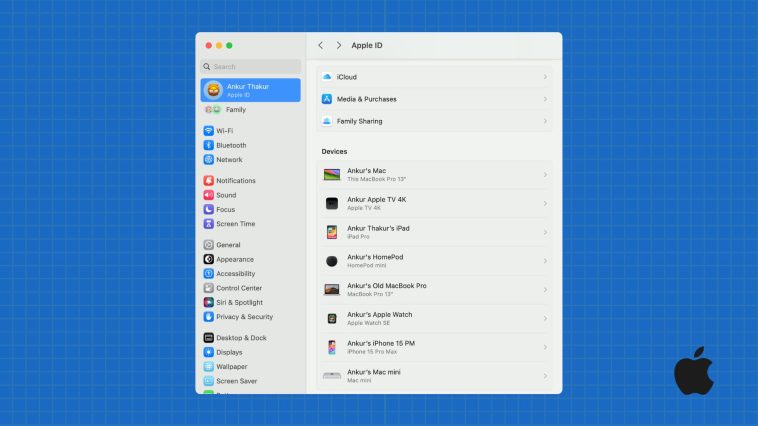
Task: Click the Screen Time hourglass icon
Action: click(x=208, y=224)
